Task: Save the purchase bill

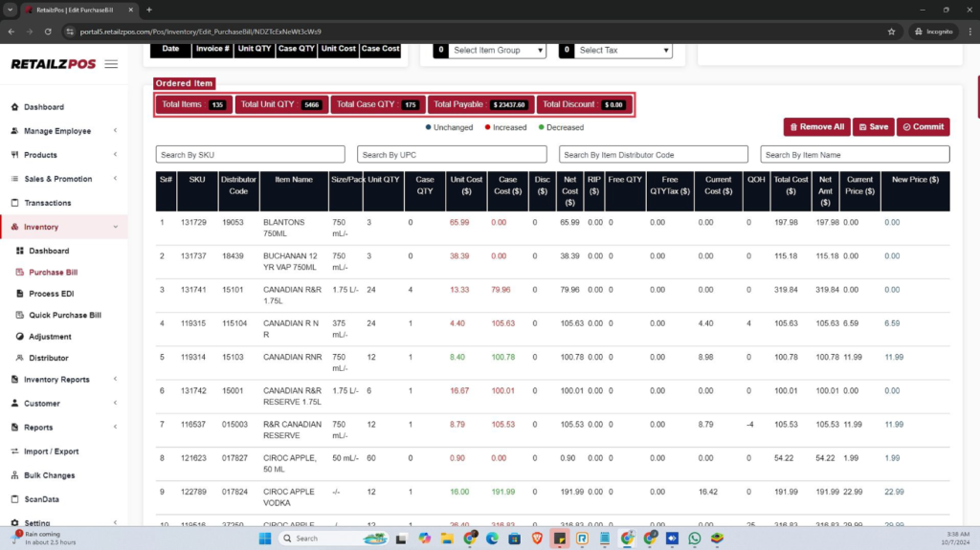Action: pos(873,127)
